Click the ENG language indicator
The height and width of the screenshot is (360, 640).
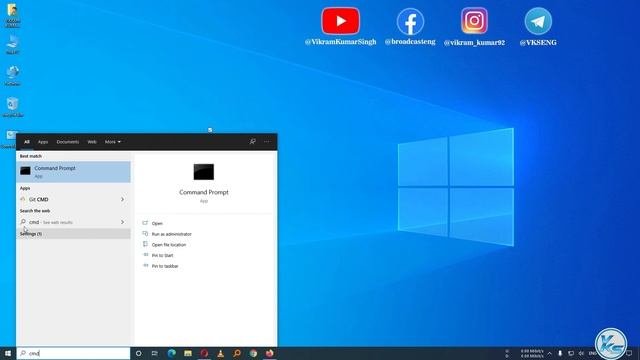pos(592,353)
